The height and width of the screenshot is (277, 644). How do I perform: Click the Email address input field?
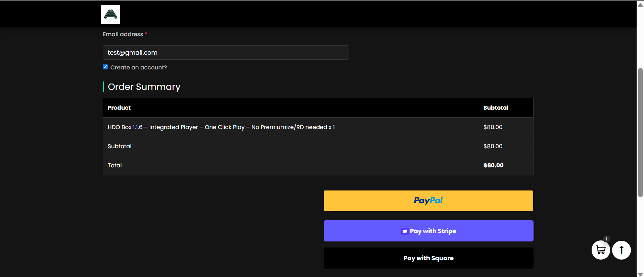pos(226,53)
